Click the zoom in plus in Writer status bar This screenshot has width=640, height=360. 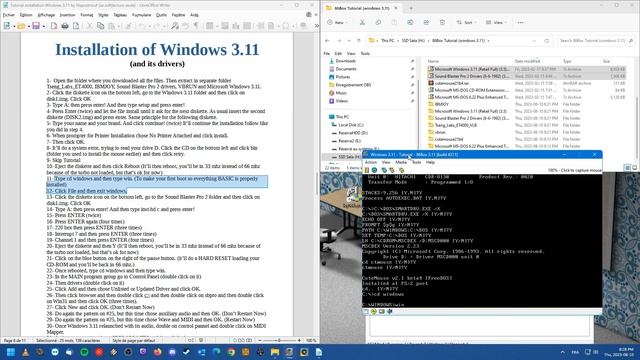pyautogui.click(x=299, y=340)
